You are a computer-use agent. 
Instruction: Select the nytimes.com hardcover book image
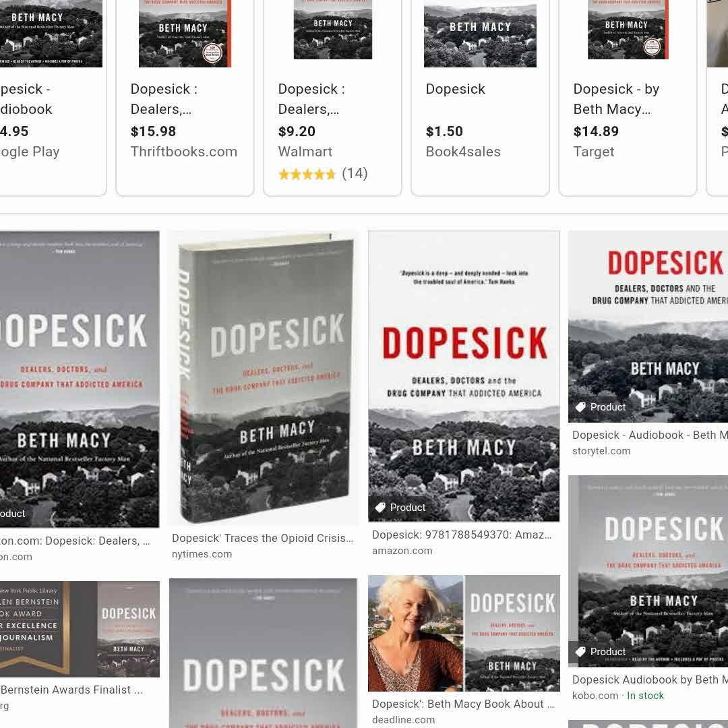pos(264,378)
